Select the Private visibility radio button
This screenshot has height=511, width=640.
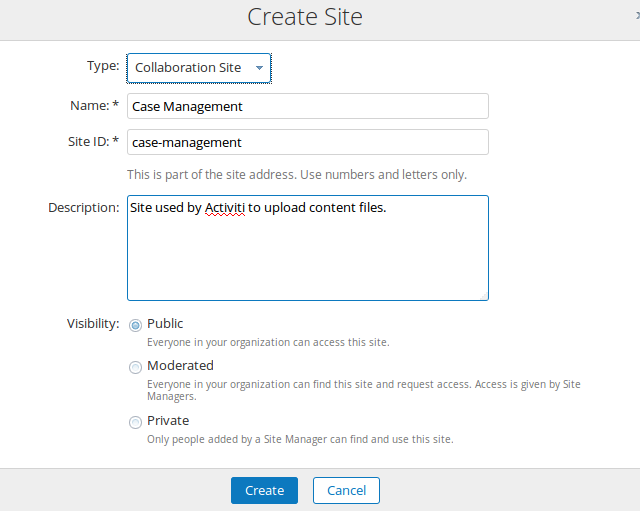point(135,422)
